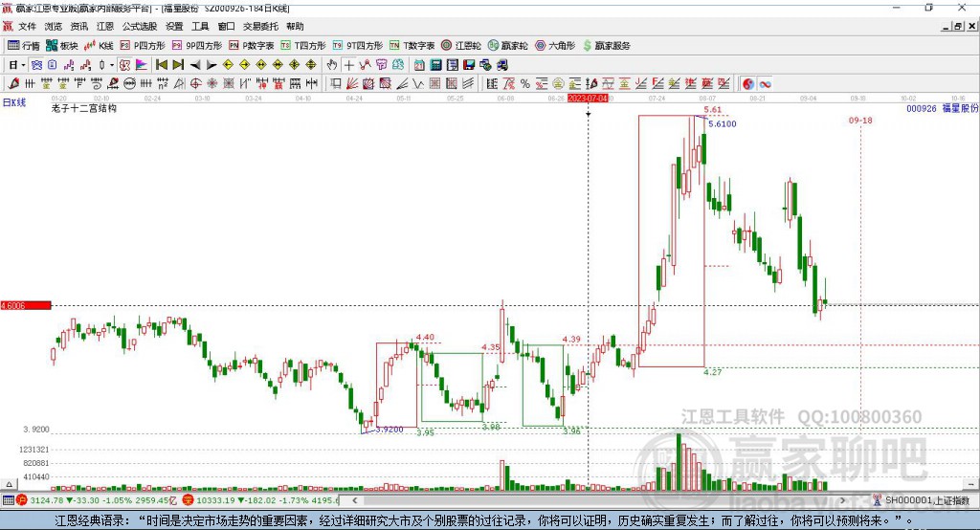Click the grid table icon in status bar

[8, 500]
